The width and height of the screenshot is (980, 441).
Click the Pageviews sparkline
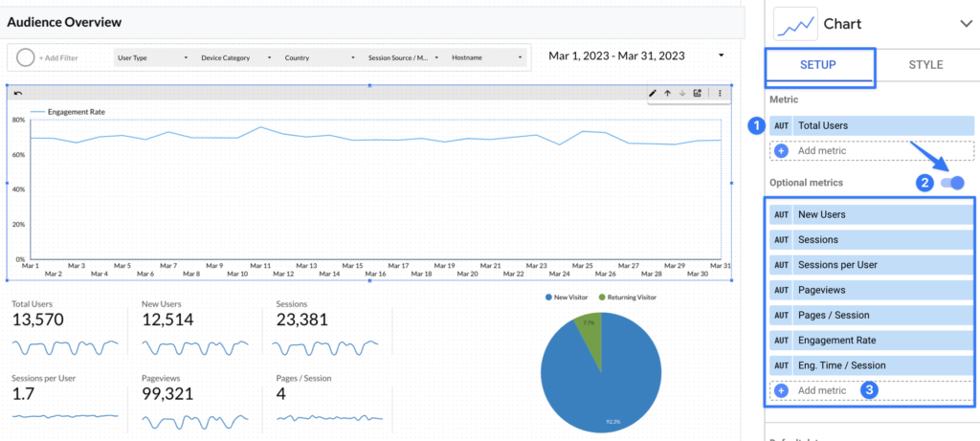click(195, 420)
